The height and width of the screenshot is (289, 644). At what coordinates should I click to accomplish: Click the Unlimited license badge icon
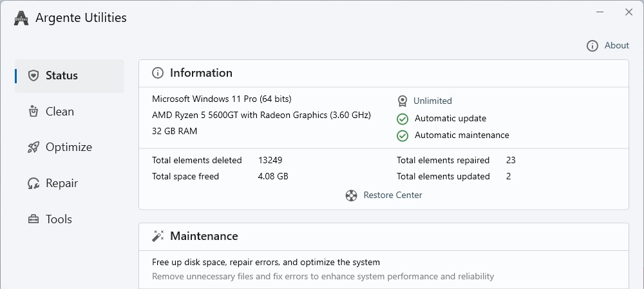[402, 101]
